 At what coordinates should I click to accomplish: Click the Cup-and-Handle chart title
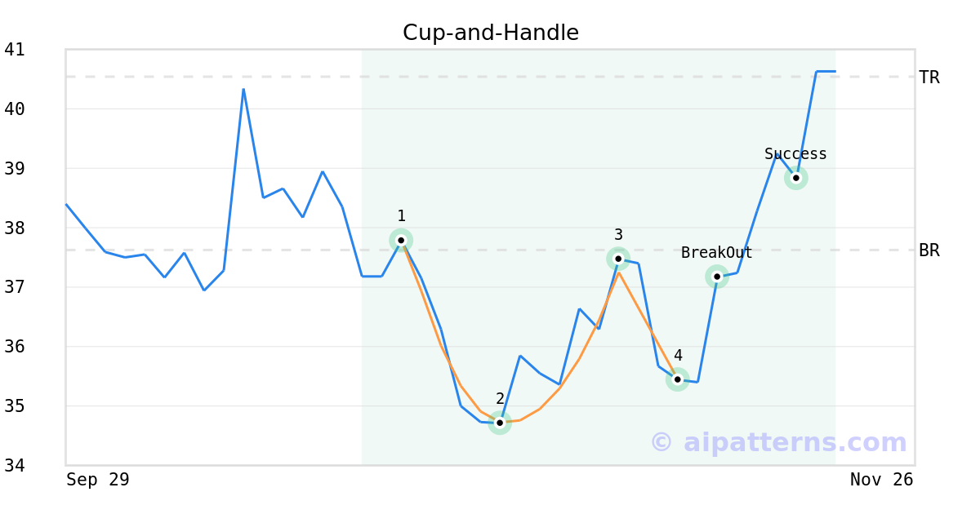(491, 33)
